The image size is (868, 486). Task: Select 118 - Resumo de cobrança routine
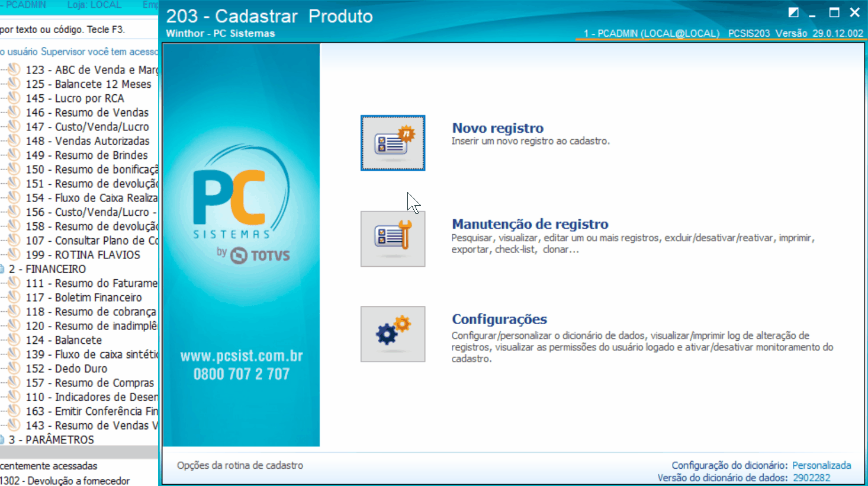[91, 312]
